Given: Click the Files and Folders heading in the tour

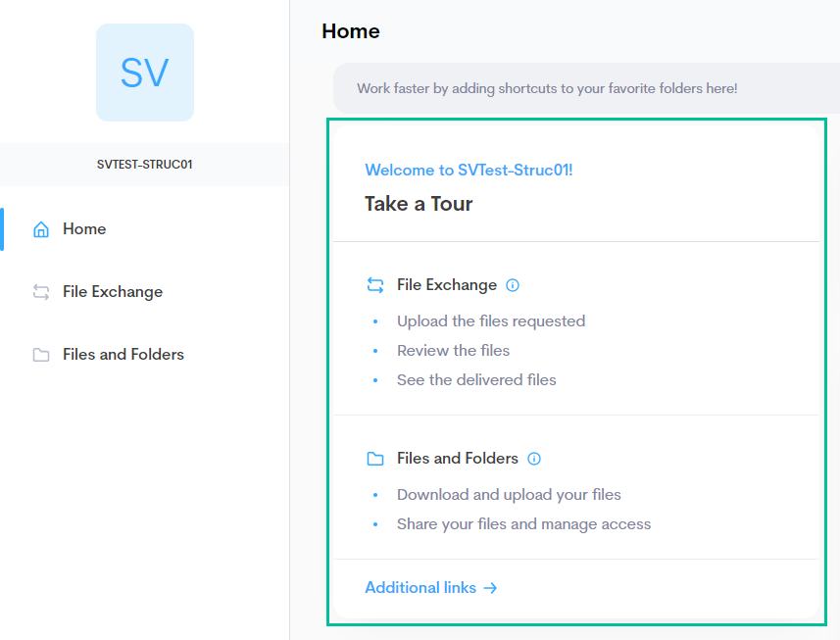Looking at the screenshot, I should click(x=458, y=459).
